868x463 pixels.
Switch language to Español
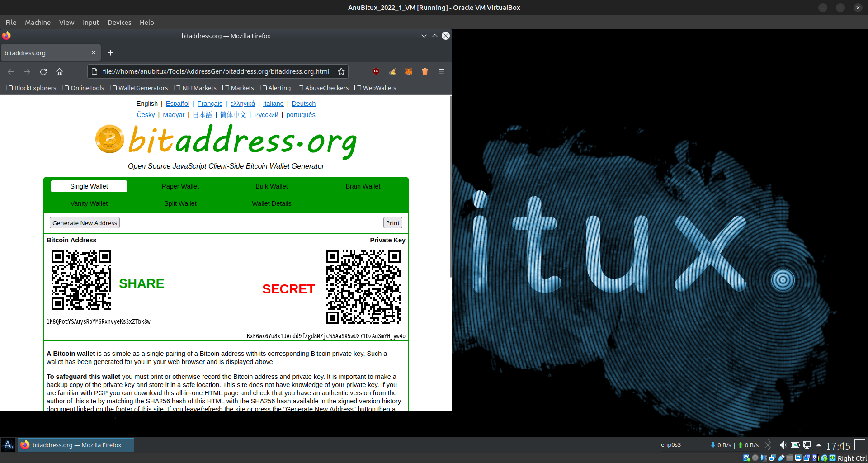pos(178,104)
